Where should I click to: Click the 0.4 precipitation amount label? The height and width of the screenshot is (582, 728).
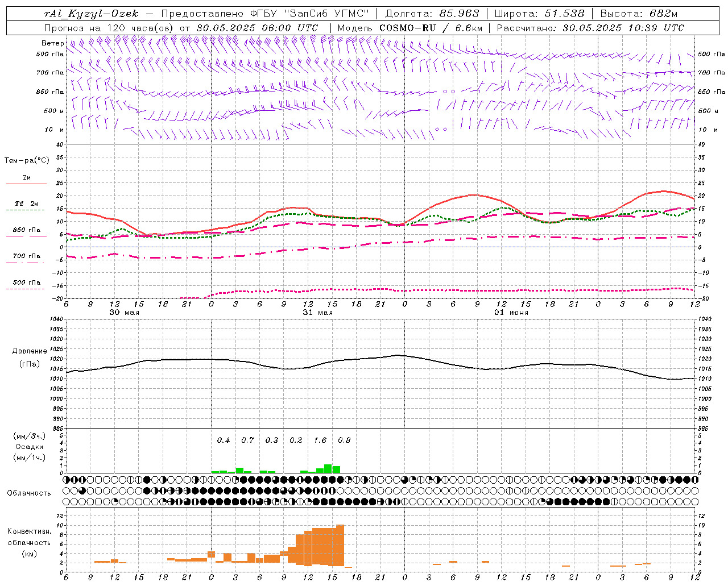click(x=224, y=440)
